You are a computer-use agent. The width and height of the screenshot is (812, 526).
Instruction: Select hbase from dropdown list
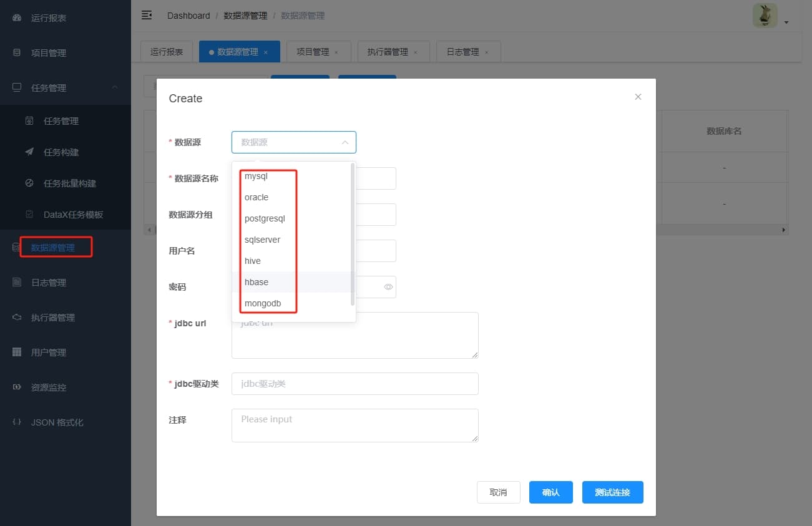[x=291, y=282]
